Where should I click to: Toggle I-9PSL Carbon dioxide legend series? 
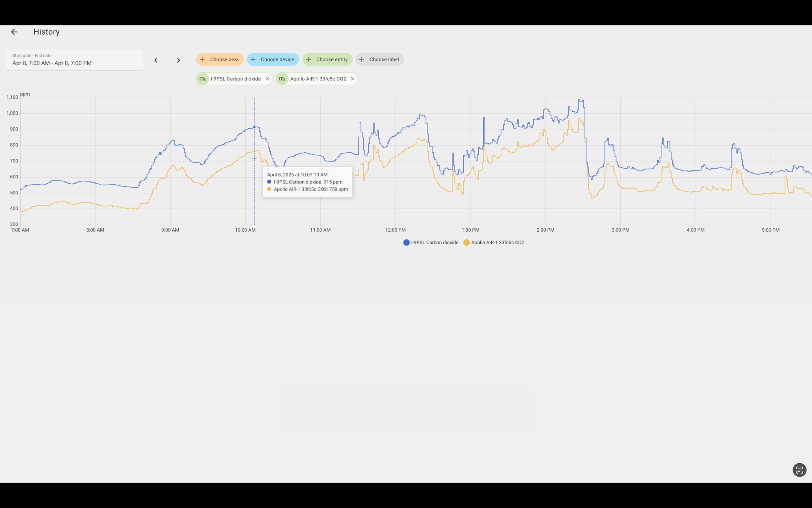[434, 243]
